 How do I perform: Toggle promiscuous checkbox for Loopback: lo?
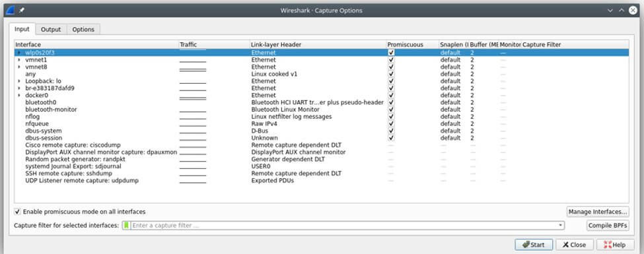391,81
